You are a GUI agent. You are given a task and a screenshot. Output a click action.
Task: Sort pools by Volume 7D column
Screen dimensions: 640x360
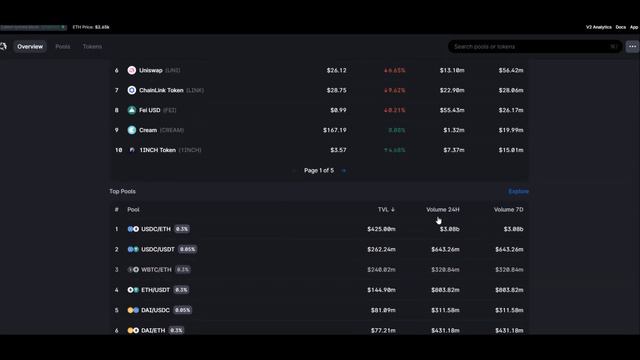click(x=509, y=210)
